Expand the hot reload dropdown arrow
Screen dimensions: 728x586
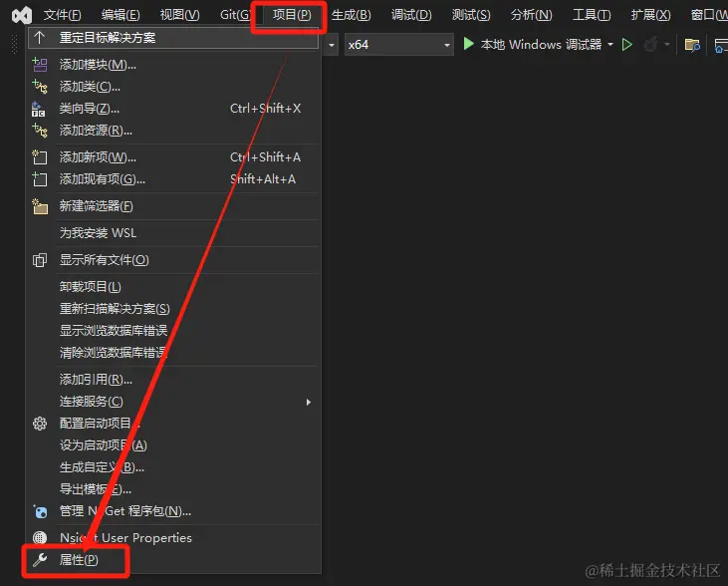pos(666,45)
